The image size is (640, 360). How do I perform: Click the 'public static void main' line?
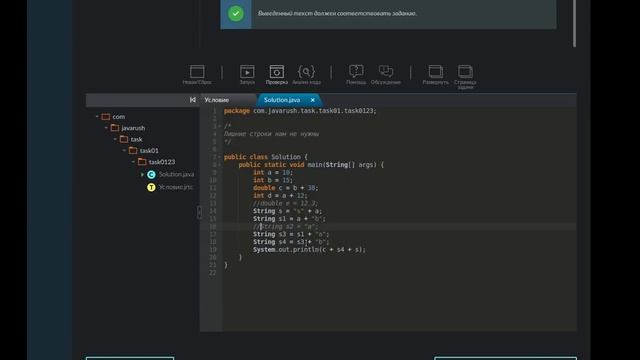pyautogui.click(x=311, y=165)
